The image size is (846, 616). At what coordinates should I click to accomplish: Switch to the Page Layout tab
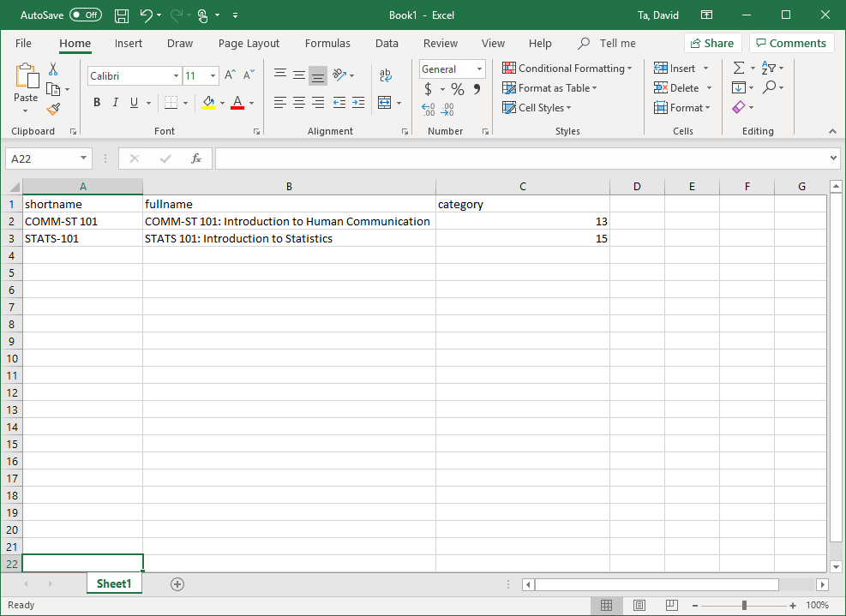249,43
